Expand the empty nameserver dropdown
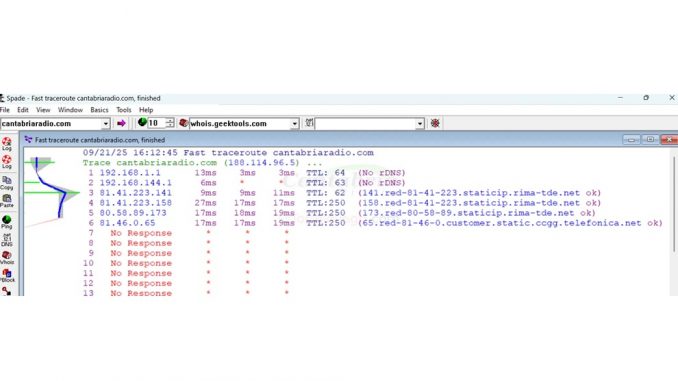The image size is (678, 381). 419,124
